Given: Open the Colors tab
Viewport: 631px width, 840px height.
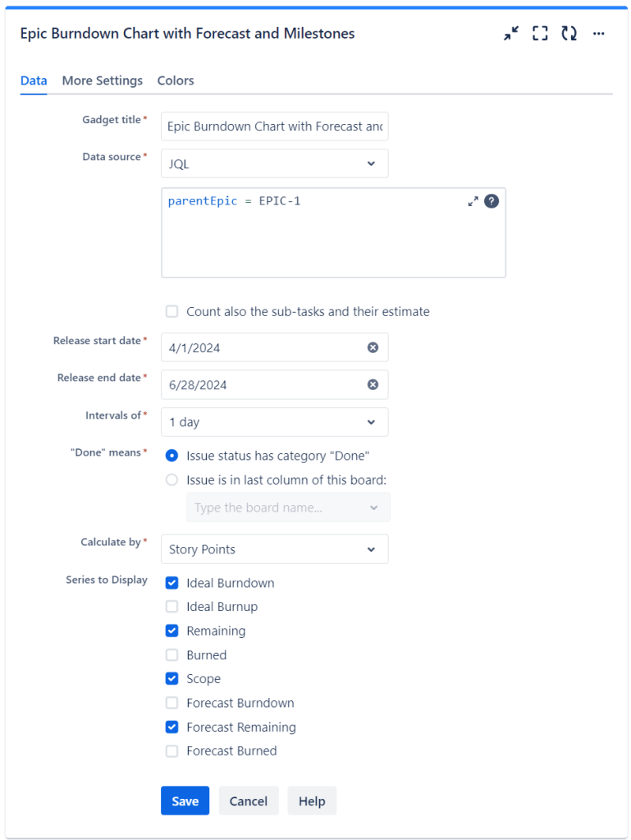Looking at the screenshot, I should (x=175, y=80).
